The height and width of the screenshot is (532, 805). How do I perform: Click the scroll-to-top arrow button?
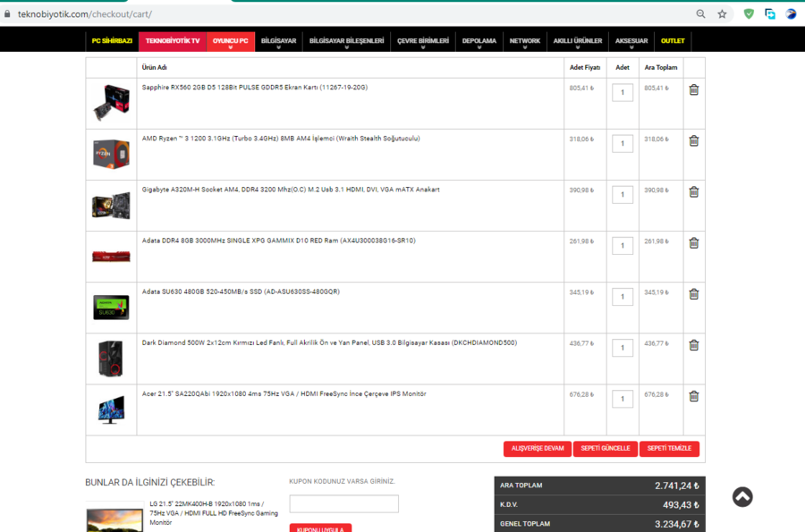click(742, 496)
